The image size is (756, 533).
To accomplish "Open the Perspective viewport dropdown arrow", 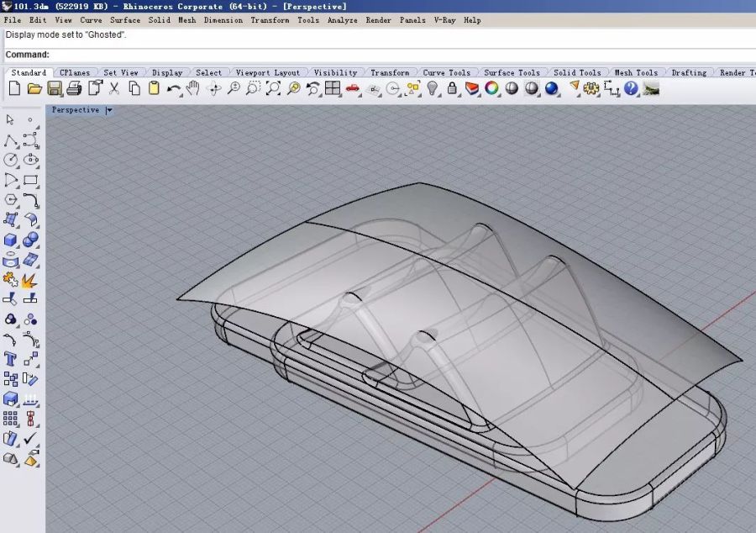I will (x=109, y=110).
